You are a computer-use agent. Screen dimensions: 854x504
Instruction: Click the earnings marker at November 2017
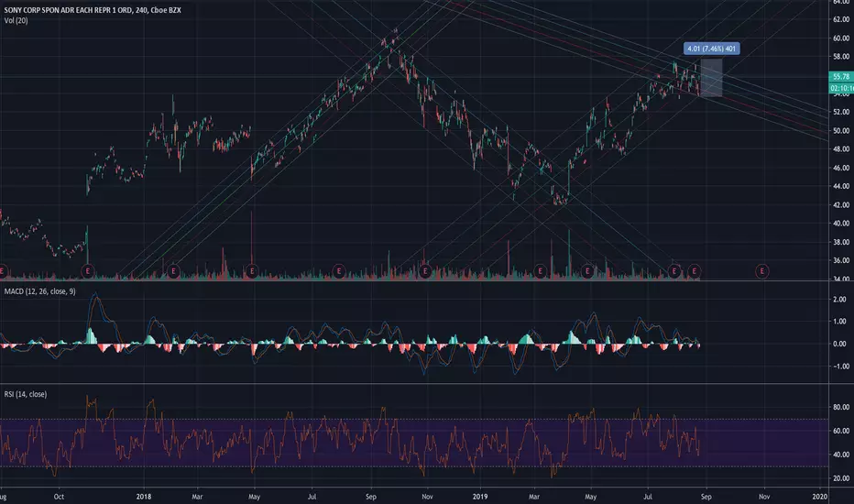point(88,271)
